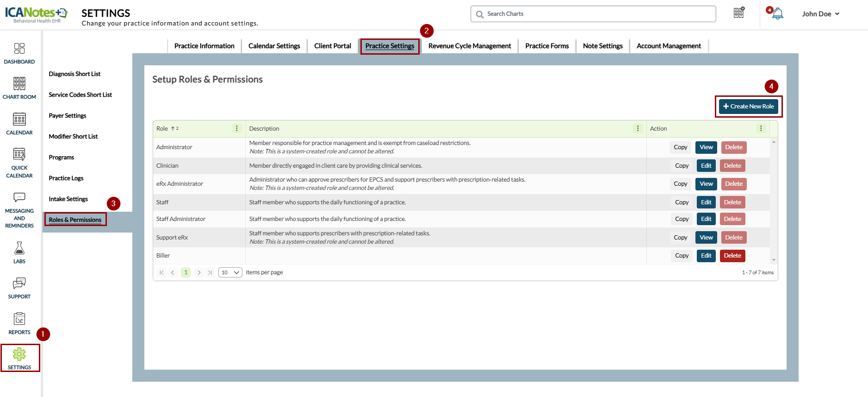Select Intake Settings in the side menu
The height and width of the screenshot is (397, 868).
click(68, 199)
